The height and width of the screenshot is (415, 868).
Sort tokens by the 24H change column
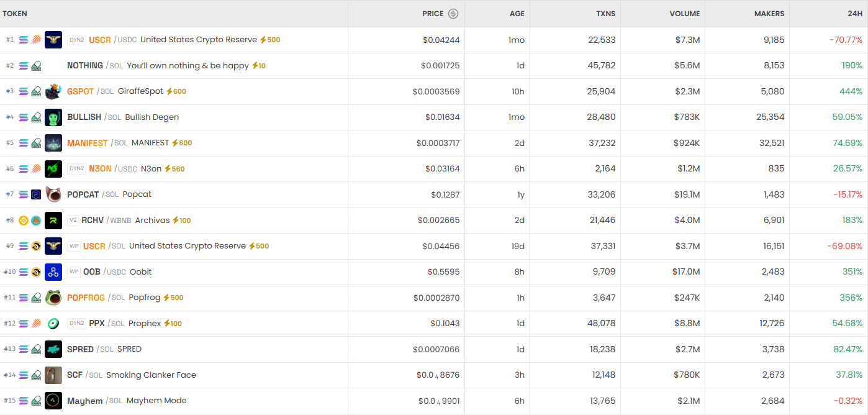(x=854, y=13)
